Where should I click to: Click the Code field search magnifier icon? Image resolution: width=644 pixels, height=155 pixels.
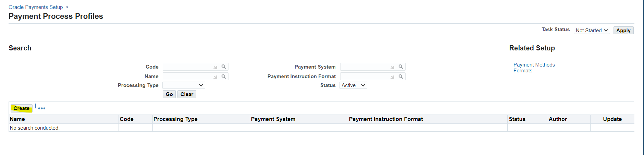pyautogui.click(x=224, y=67)
